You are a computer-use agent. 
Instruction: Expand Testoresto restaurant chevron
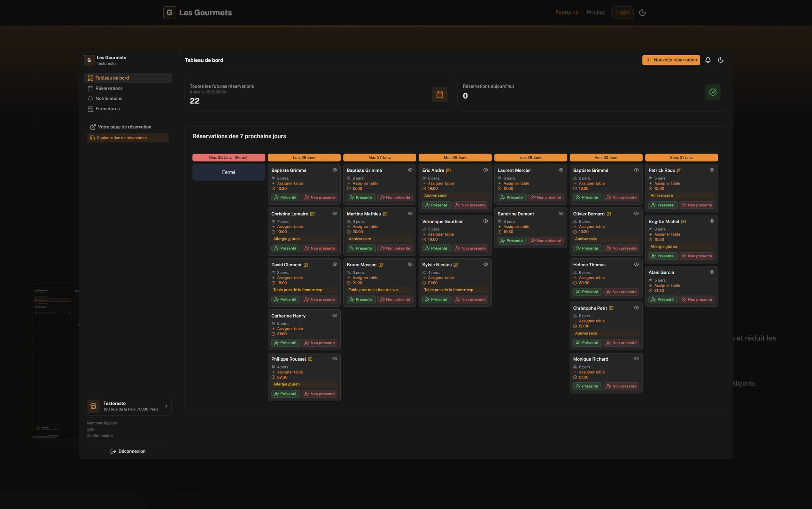[x=166, y=406]
